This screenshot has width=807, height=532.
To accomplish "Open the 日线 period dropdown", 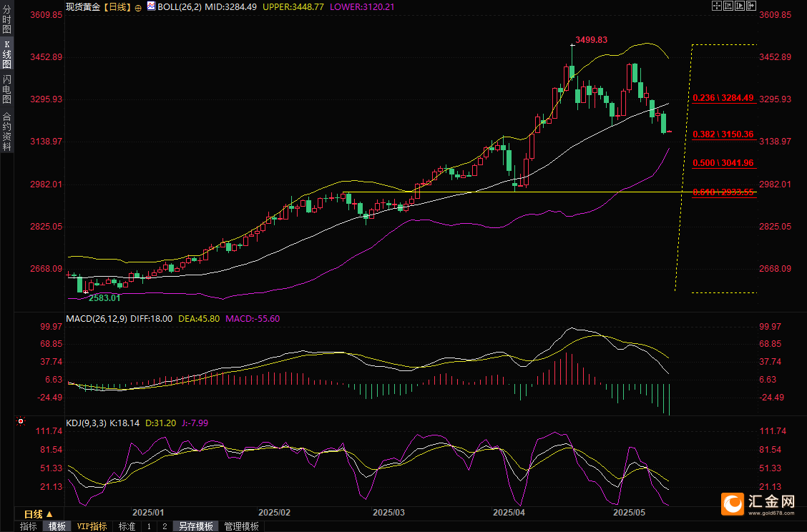I will click(39, 515).
